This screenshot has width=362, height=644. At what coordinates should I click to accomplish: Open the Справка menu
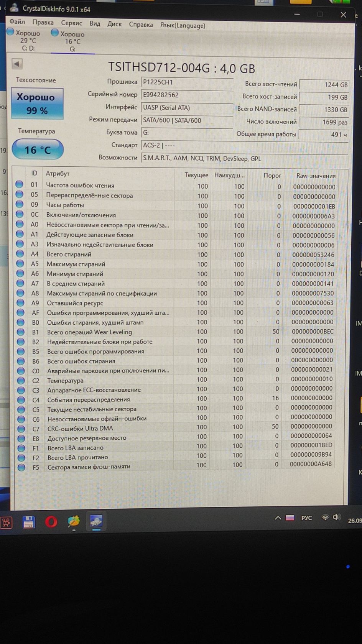[141, 25]
